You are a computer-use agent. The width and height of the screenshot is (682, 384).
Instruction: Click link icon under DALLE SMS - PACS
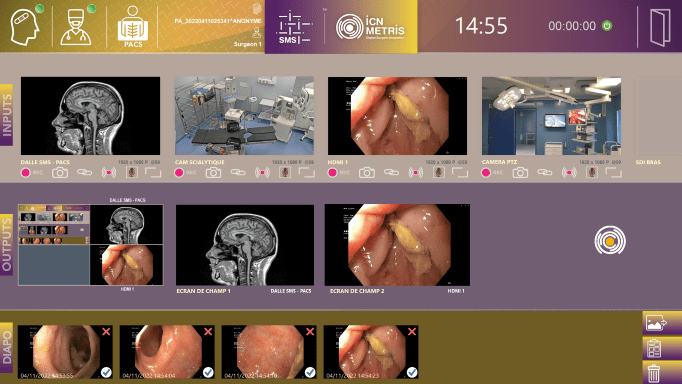[84, 173]
